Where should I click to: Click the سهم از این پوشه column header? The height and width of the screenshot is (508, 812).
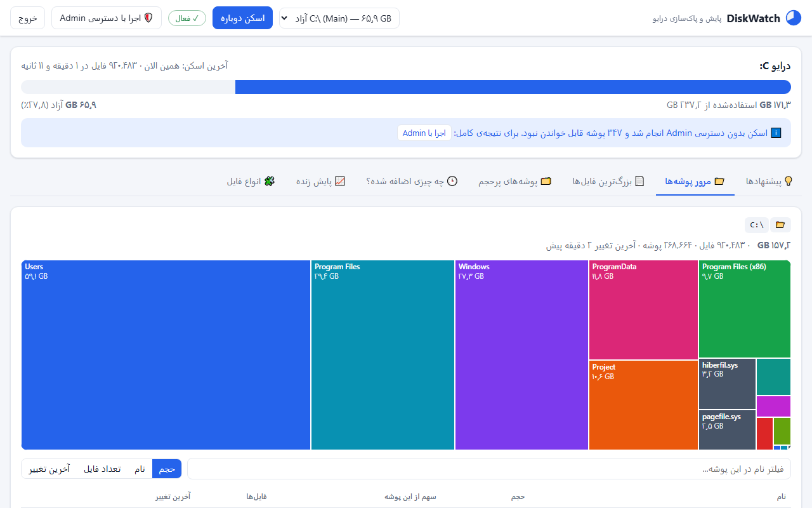[410, 497]
